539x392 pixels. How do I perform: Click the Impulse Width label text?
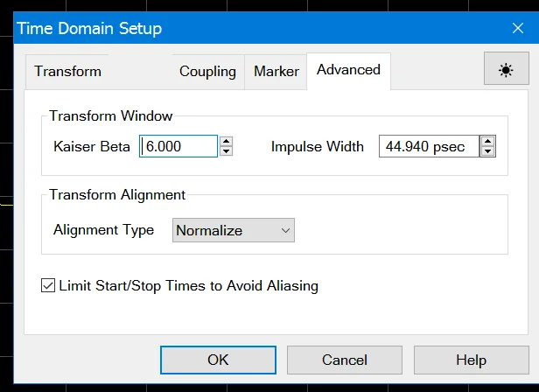pyautogui.click(x=318, y=146)
